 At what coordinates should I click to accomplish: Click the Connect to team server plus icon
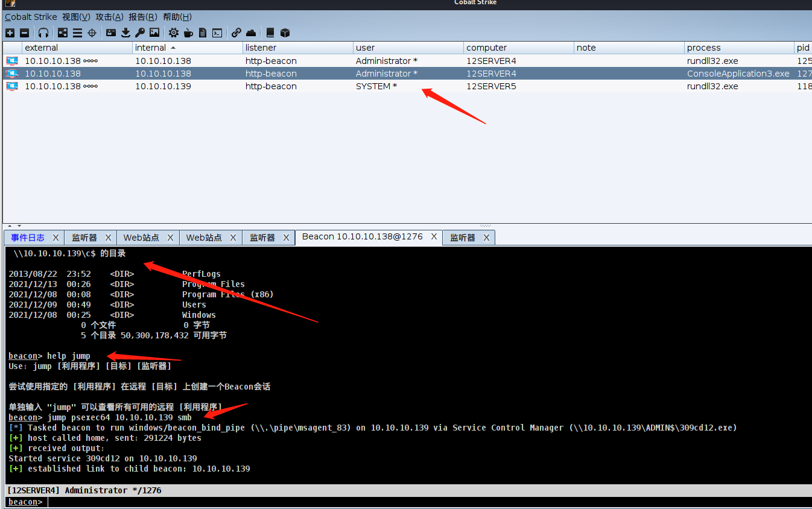pos(10,33)
